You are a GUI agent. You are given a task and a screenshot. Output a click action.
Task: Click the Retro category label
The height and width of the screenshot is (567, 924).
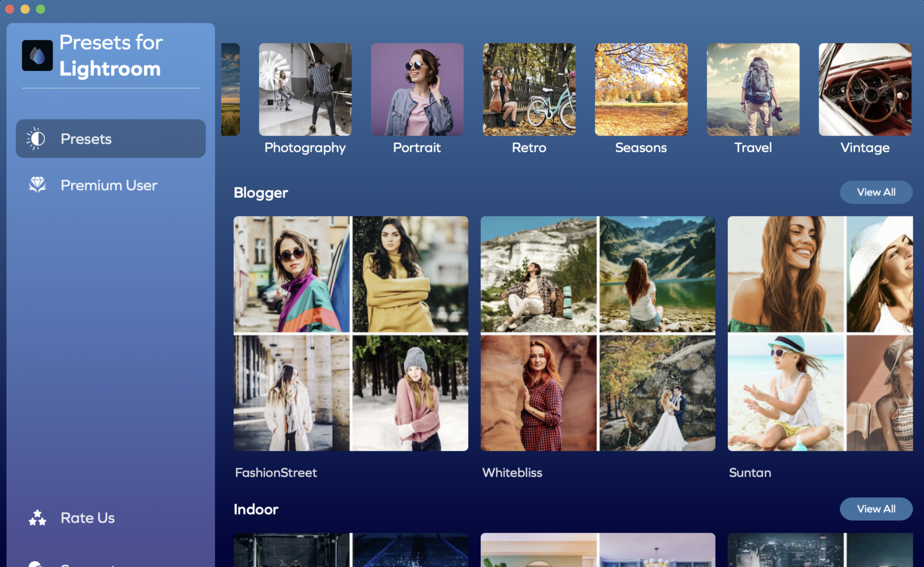[529, 147]
